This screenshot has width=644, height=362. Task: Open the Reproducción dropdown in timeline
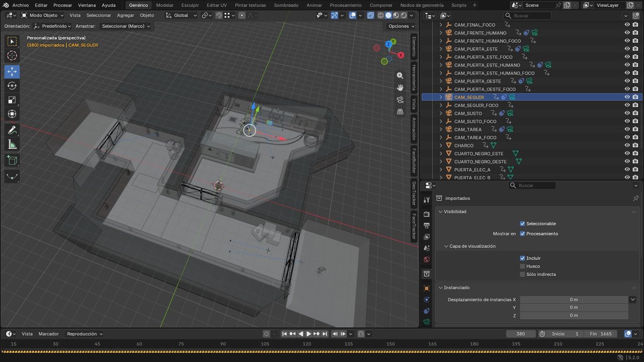click(x=85, y=334)
